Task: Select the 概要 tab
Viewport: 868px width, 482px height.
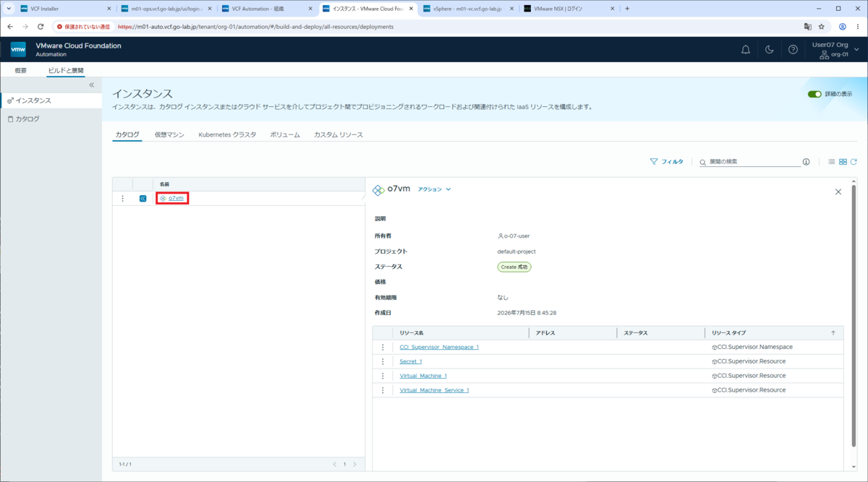Action: click(x=21, y=70)
